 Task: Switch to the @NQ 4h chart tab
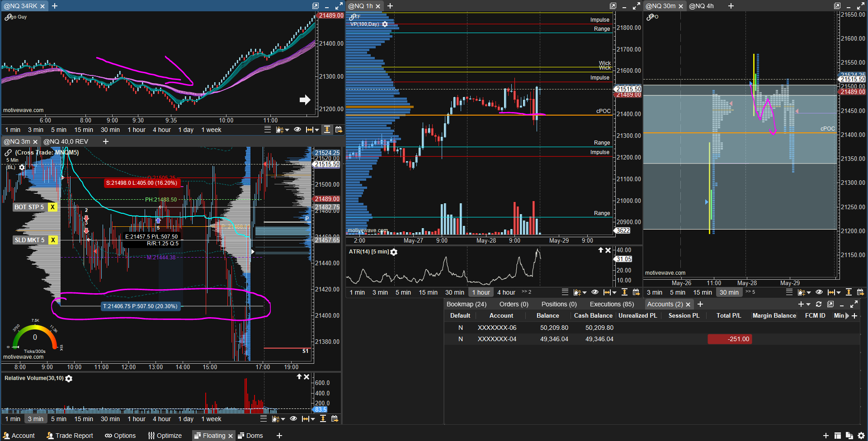point(701,6)
